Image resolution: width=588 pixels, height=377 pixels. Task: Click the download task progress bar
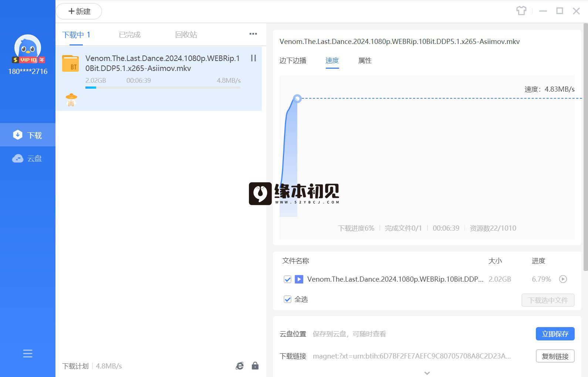point(163,88)
